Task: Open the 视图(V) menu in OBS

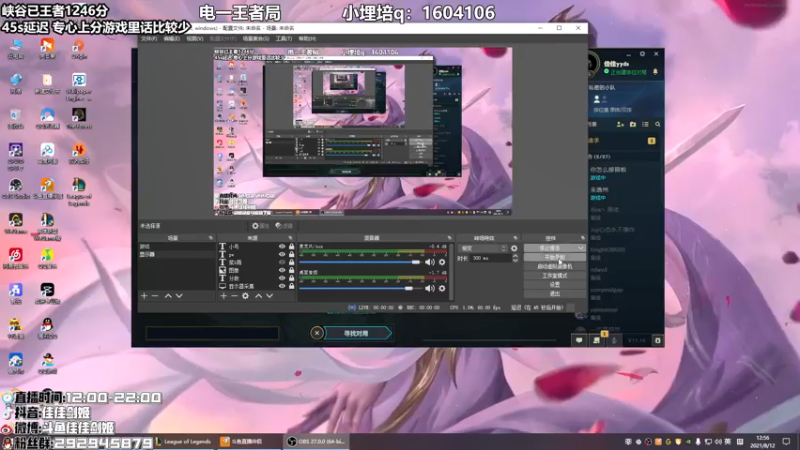Action: (194, 39)
